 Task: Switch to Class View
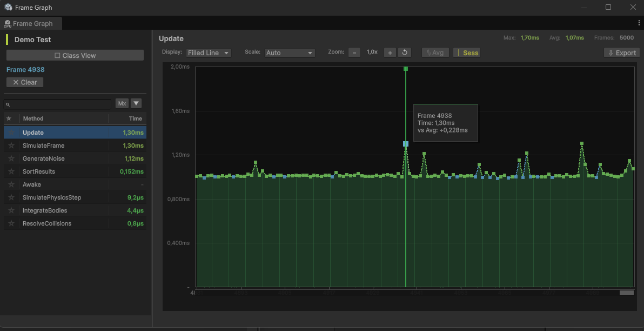[x=75, y=55]
